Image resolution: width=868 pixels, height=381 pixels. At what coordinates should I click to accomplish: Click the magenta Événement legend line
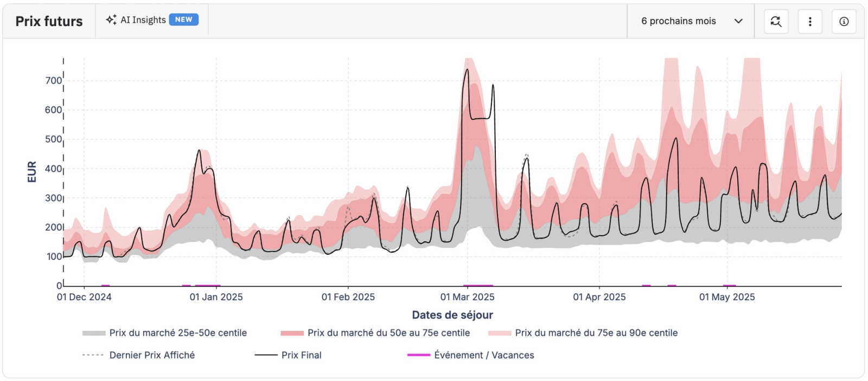pyautogui.click(x=418, y=355)
